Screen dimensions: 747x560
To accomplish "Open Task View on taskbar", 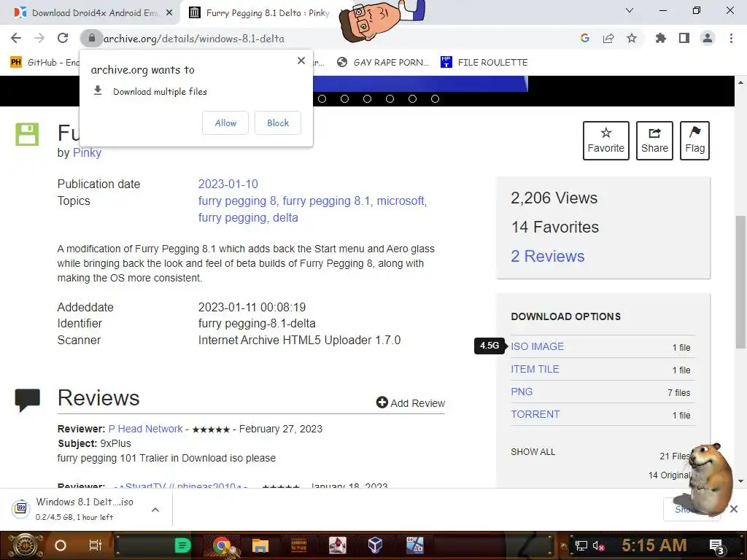I will point(96,545).
